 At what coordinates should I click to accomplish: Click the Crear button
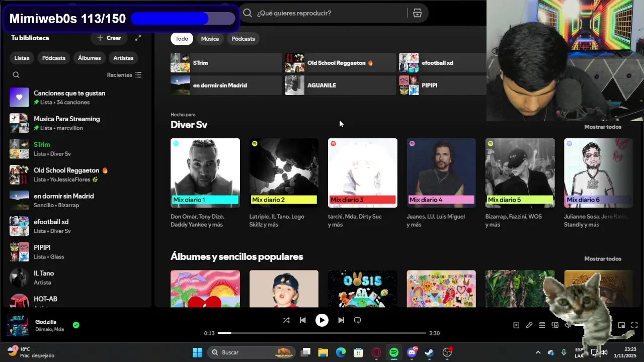109,38
